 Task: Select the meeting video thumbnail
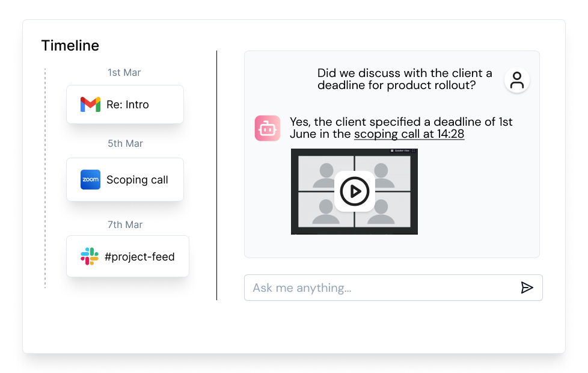(354, 191)
